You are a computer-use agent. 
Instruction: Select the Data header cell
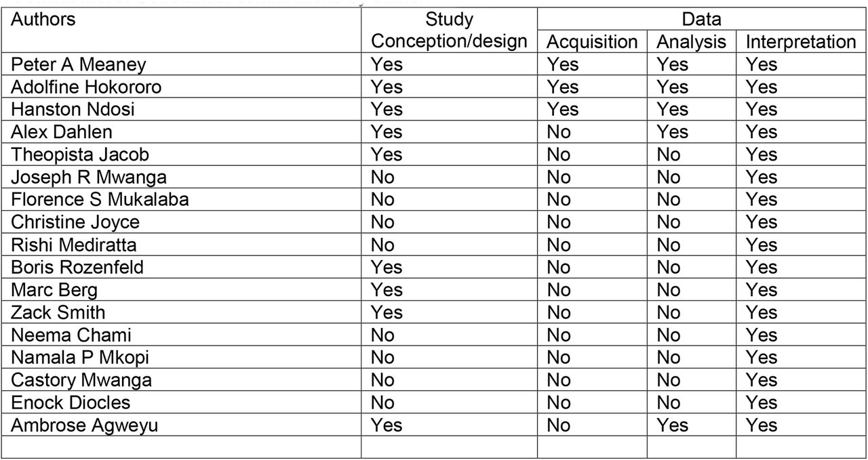click(x=702, y=19)
